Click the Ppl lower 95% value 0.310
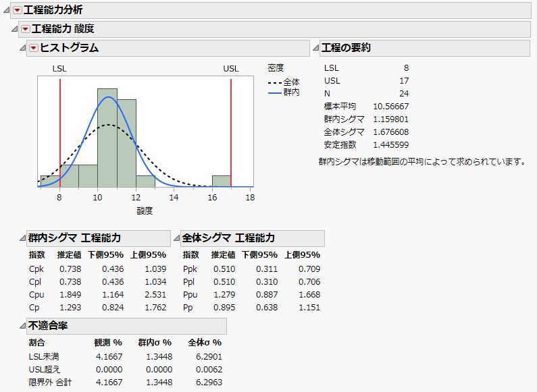 [267, 282]
